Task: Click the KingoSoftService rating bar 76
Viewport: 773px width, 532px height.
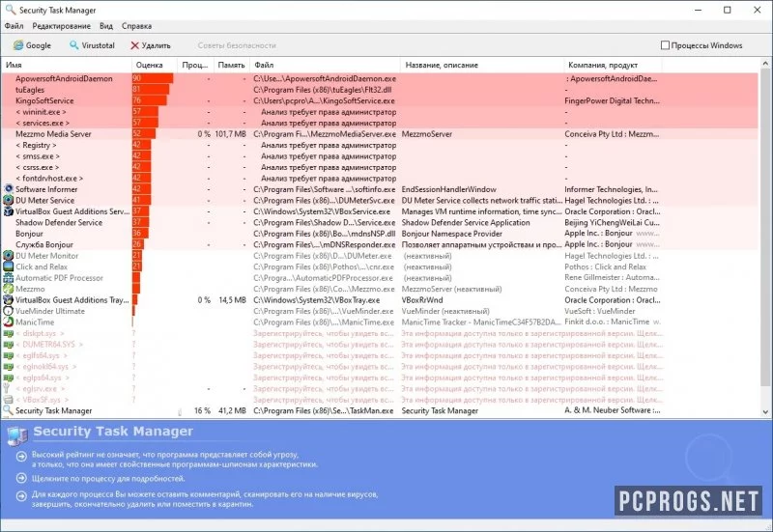Action: tap(150, 100)
